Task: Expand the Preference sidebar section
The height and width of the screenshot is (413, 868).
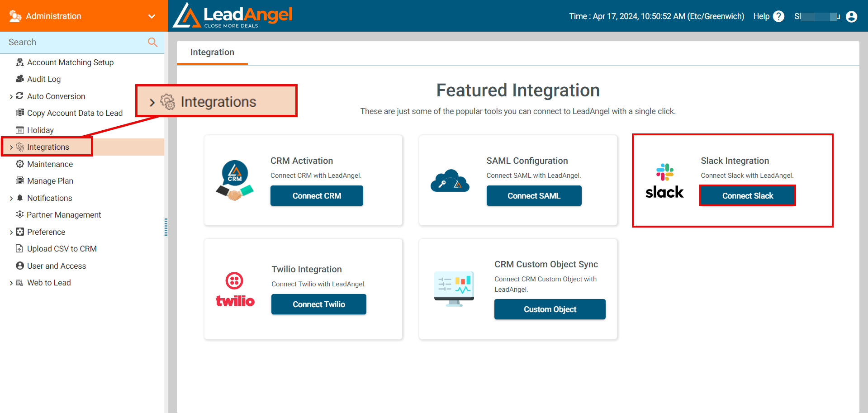Action: (11, 232)
